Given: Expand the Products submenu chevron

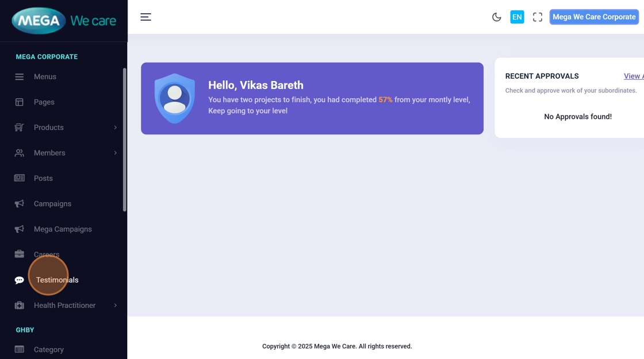Looking at the screenshot, I should coord(115,128).
